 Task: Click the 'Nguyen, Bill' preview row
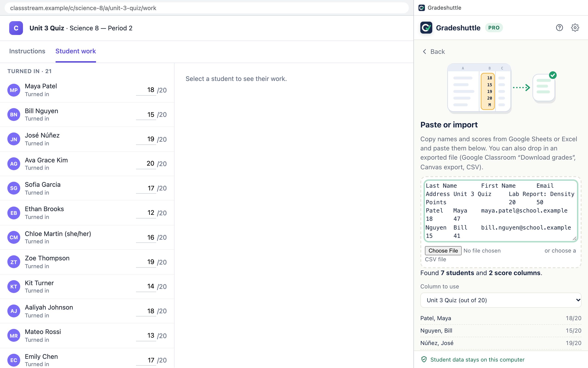click(500, 331)
